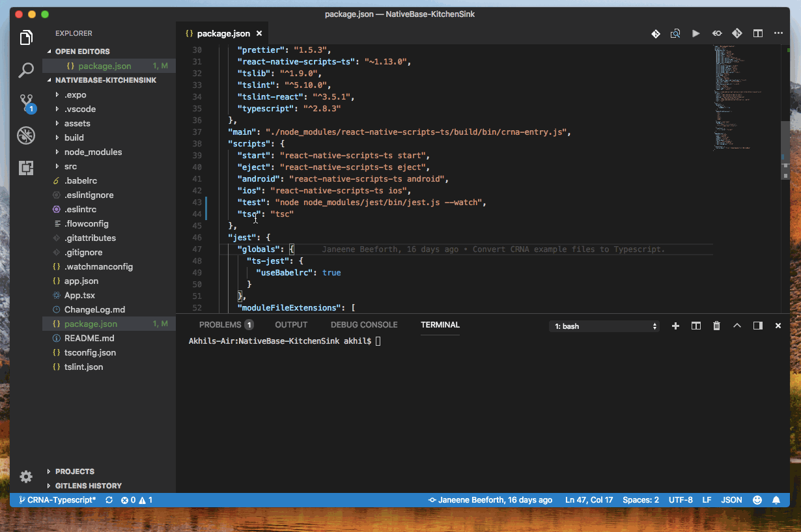Open the terminal selector '1: bash' dropdown
Viewport: 801px width, 532px height.
pos(604,326)
